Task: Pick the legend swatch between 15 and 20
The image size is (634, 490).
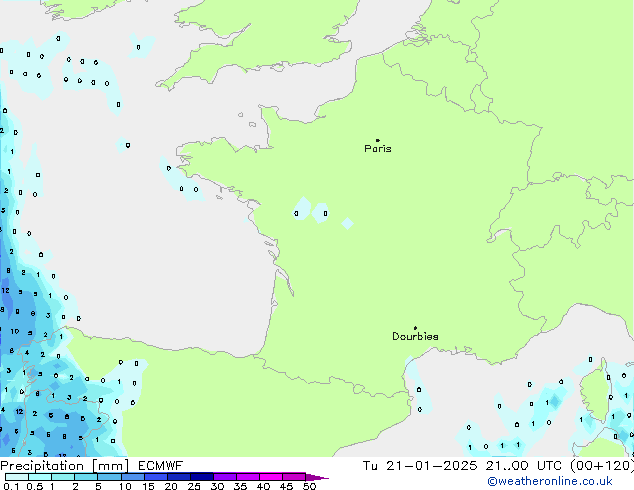Action: [156, 477]
